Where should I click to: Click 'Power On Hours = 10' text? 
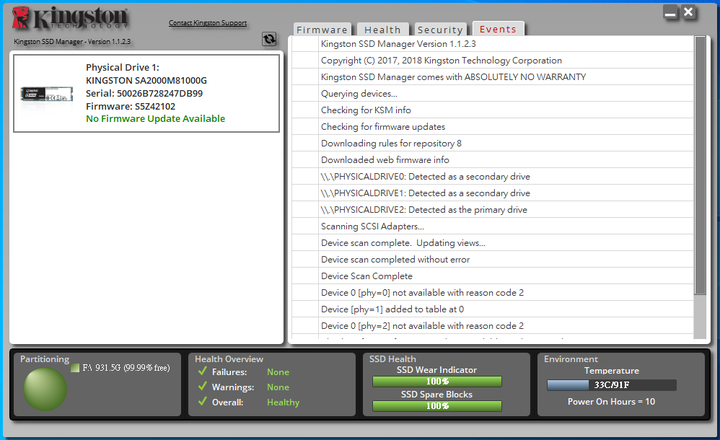[x=611, y=401]
